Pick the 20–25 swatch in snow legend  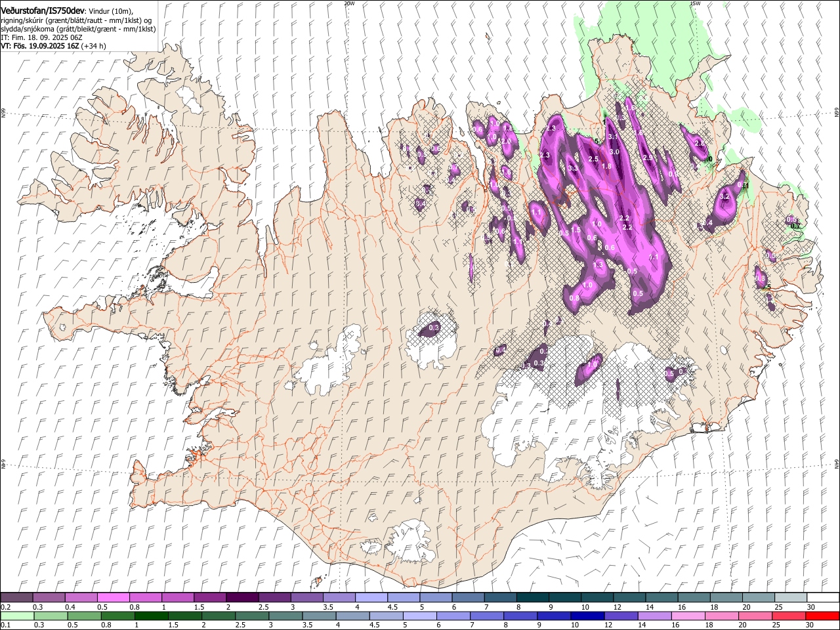[x=757, y=598]
